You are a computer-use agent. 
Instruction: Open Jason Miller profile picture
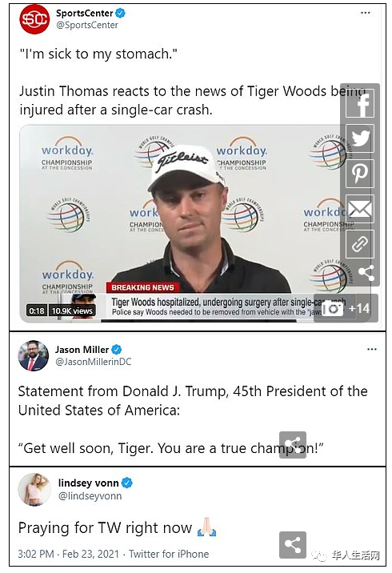click(x=34, y=355)
